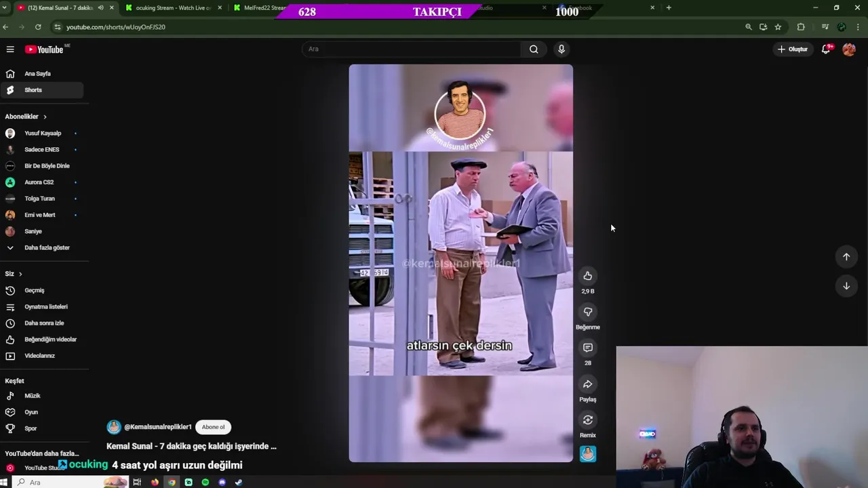Viewport: 868px width, 488px height.
Task: Open the Aurora CS2 subscription channel
Action: [x=42, y=182]
